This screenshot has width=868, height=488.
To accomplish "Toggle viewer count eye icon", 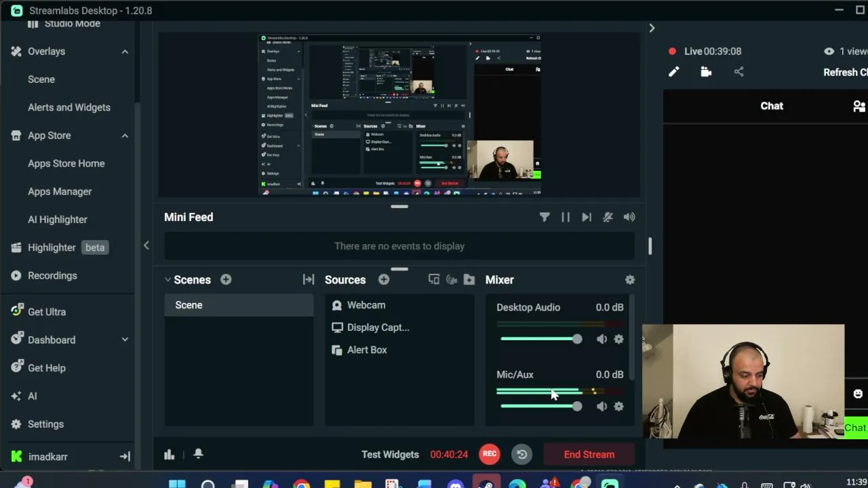I will click(829, 52).
